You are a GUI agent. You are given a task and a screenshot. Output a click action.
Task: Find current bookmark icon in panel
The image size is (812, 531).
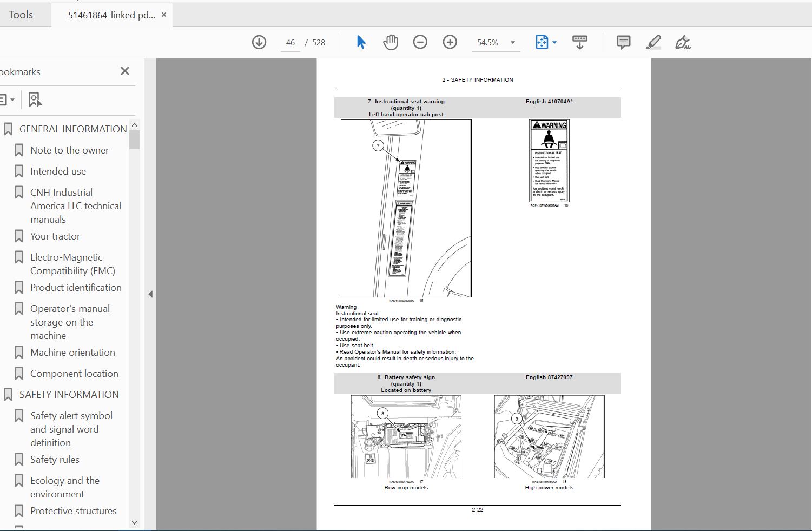point(35,99)
